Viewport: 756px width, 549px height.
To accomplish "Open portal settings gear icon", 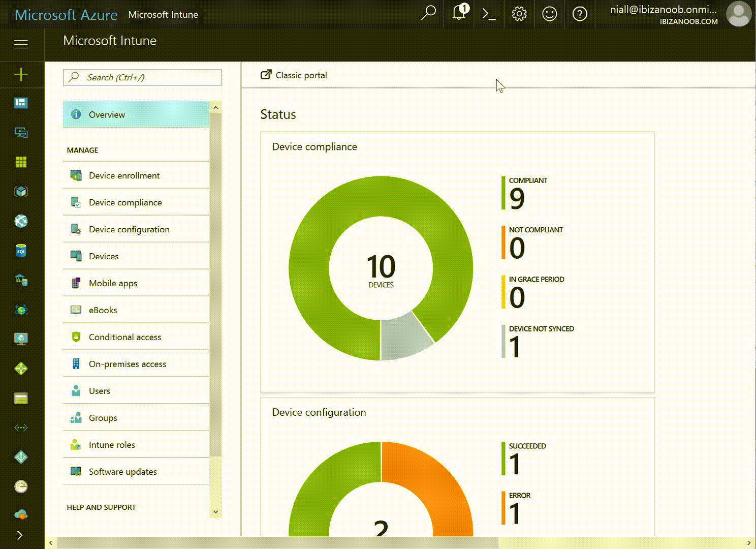I will pos(519,14).
